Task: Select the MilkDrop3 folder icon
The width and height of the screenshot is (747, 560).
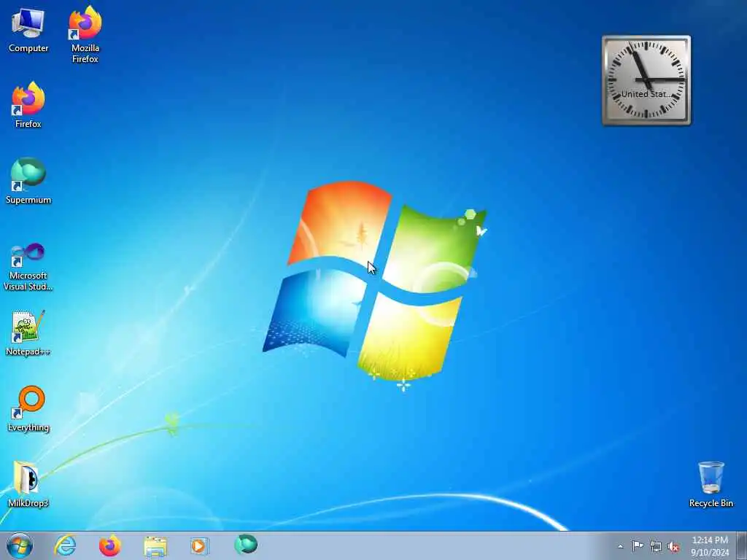Action: tap(28, 485)
